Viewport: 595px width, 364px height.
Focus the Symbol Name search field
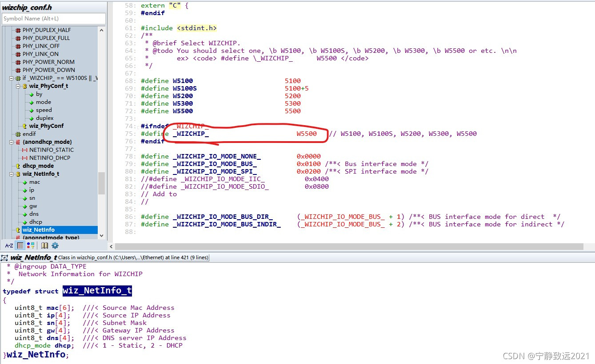[x=54, y=19]
